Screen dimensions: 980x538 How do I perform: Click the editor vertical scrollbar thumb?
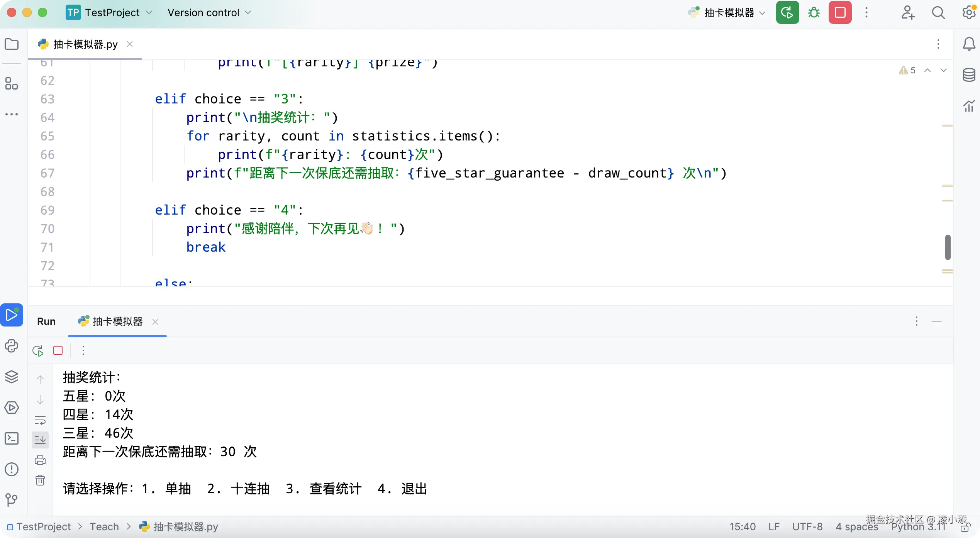(948, 247)
